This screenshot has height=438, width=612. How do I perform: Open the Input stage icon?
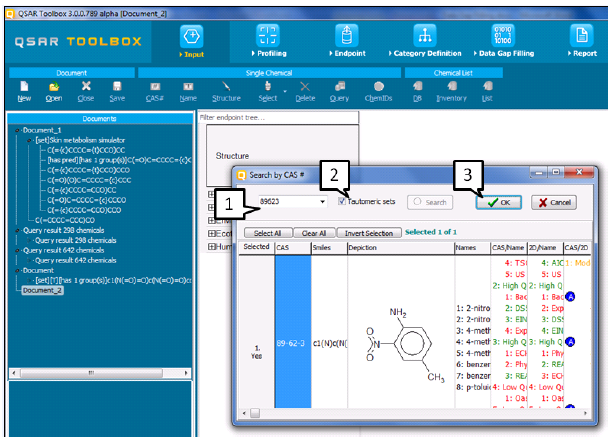192,37
